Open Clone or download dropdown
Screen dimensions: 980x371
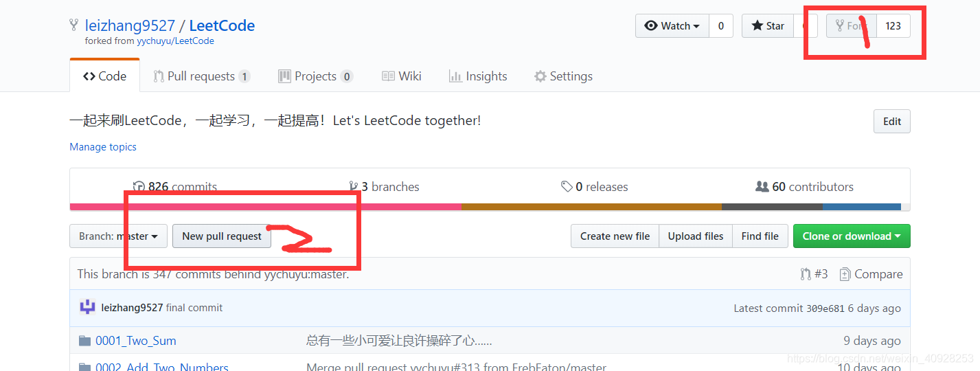[x=852, y=236]
